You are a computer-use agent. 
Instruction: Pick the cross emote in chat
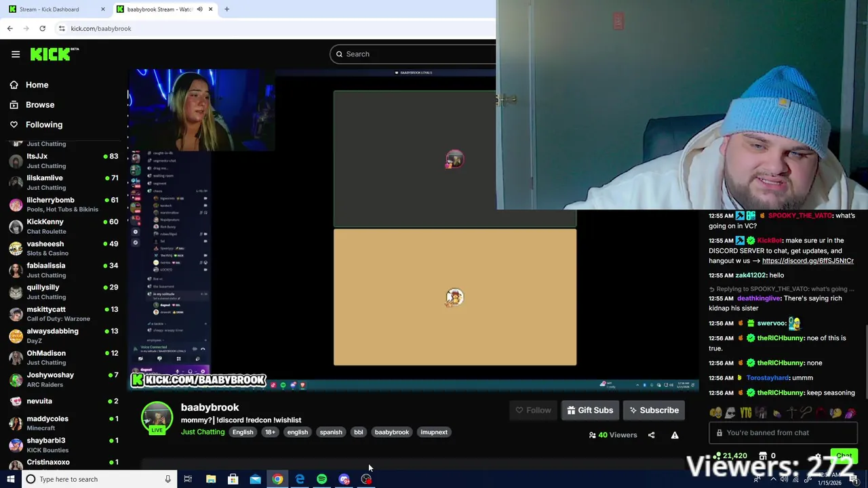click(x=791, y=412)
